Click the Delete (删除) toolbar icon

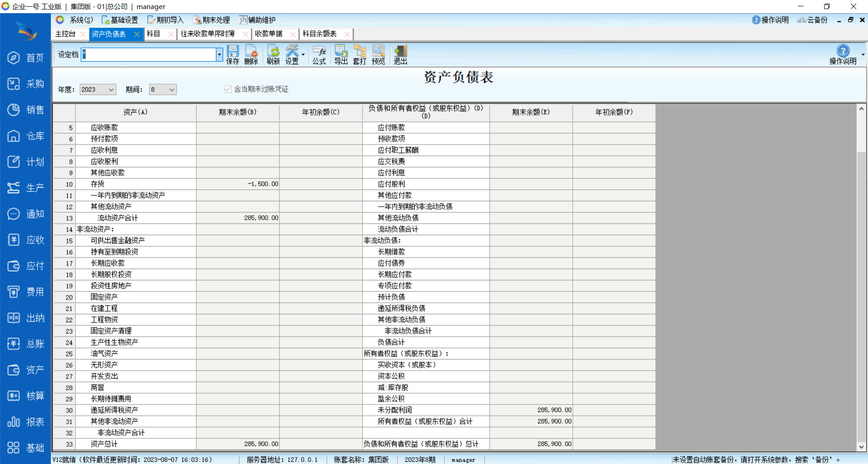click(x=251, y=54)
